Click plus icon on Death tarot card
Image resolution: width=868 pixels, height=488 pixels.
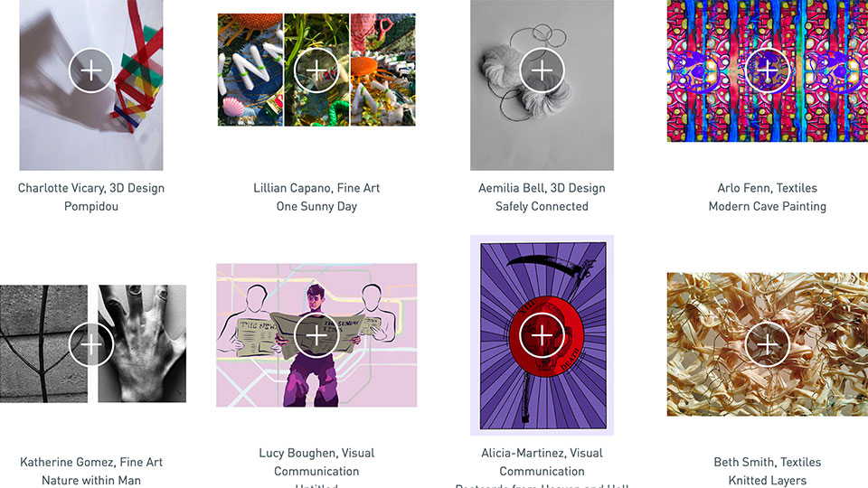point(542,335)
